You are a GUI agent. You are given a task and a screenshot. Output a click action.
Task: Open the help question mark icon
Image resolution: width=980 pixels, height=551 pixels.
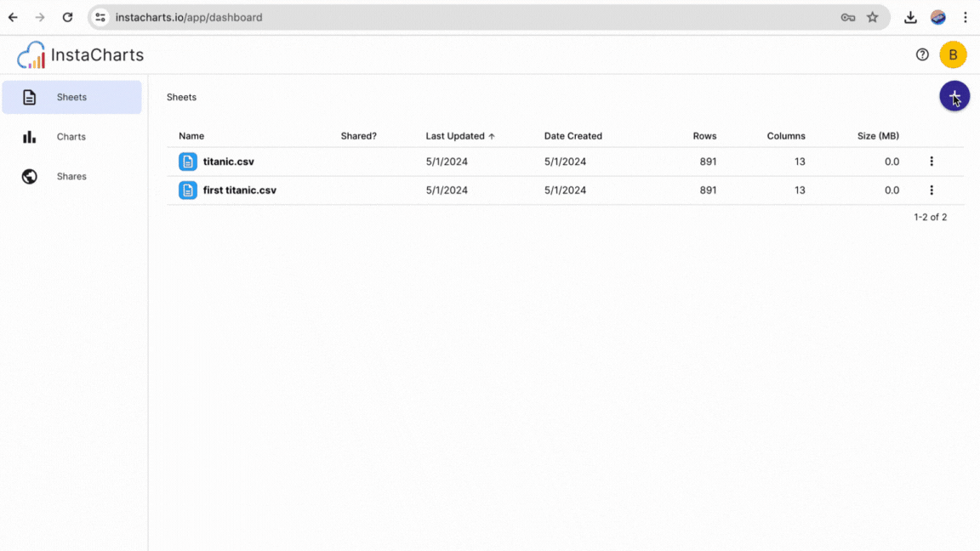pyautogui.click(x=922, y=55)
